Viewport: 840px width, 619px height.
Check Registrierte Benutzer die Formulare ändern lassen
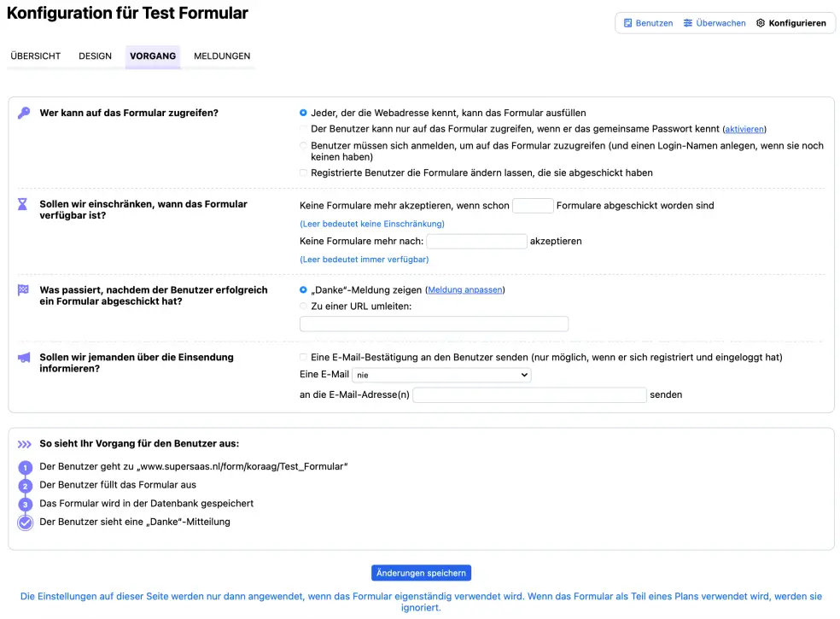[303, 172]
